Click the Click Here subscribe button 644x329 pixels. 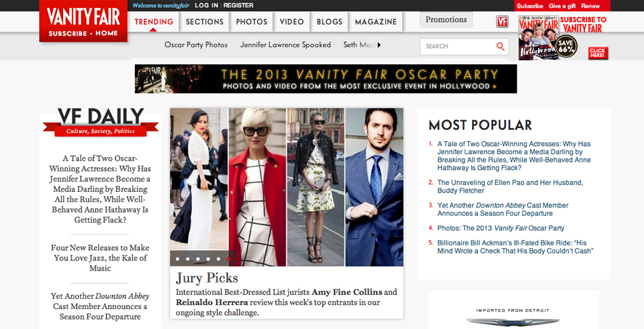tap(597, 53)
